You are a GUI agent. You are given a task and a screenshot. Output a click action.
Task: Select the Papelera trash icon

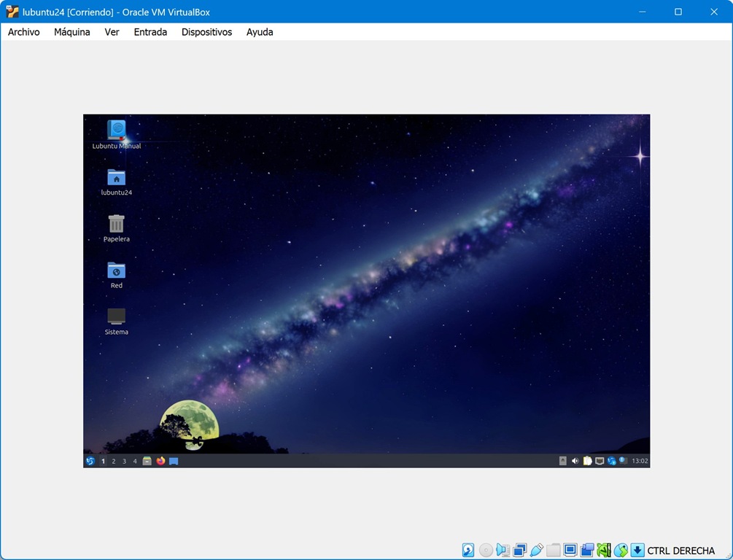[116, 224]
